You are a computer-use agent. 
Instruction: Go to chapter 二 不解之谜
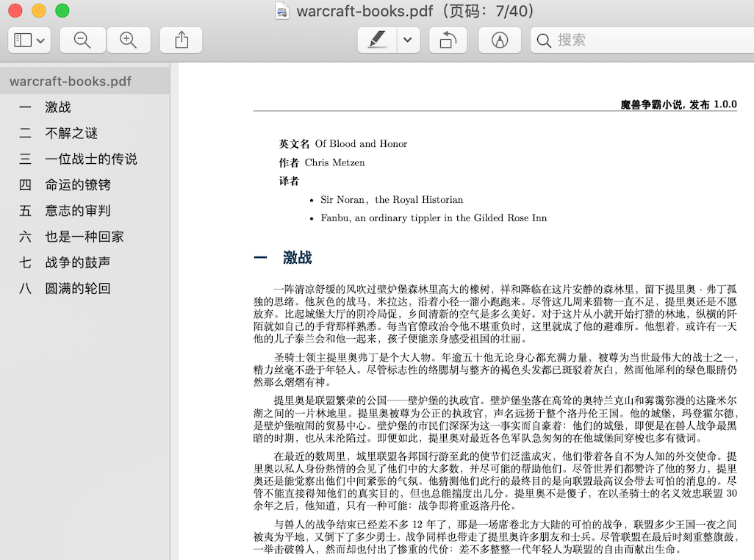pyautogui.click(x=85, y=133)
